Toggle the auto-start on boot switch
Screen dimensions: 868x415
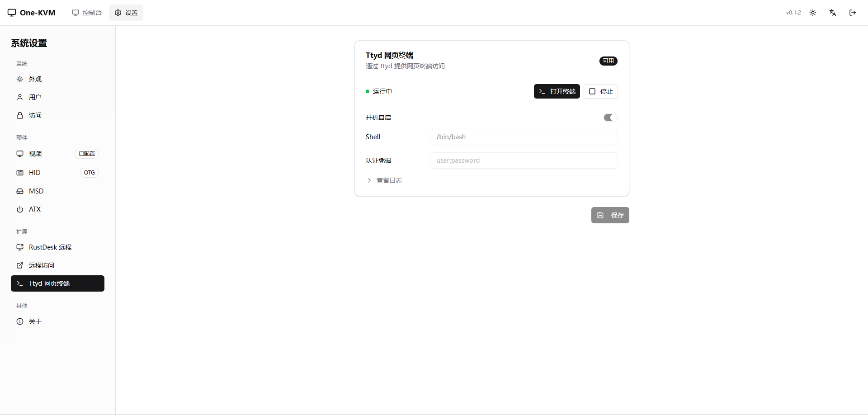(610, 118)
